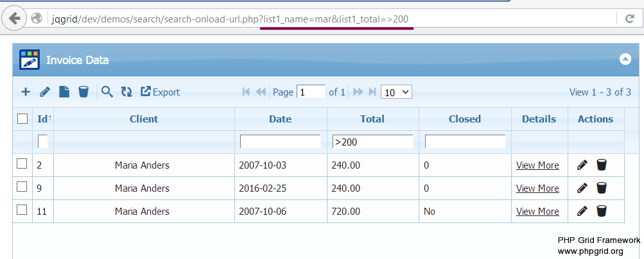Refresh the grid with reload icon

pyautogui.click(x=126, y=92)
